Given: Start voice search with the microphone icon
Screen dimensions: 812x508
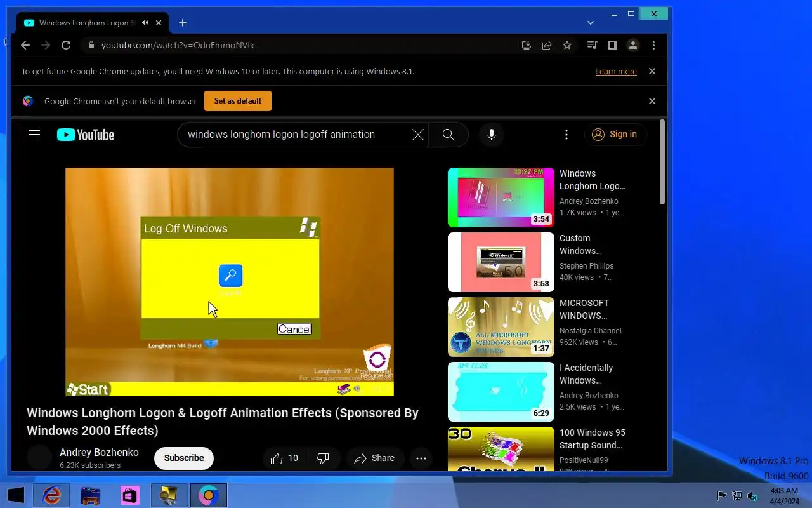Looking at the screenshot, I should 491,135.
